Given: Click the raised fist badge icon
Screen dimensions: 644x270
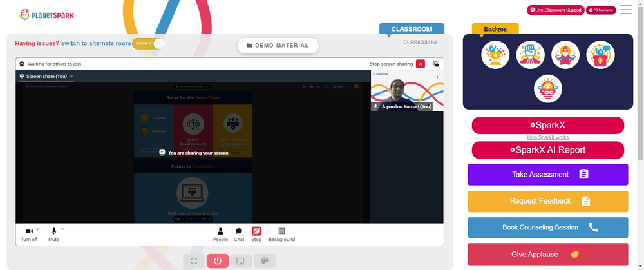Looking at the screenshot, I should tap(531, 55).
